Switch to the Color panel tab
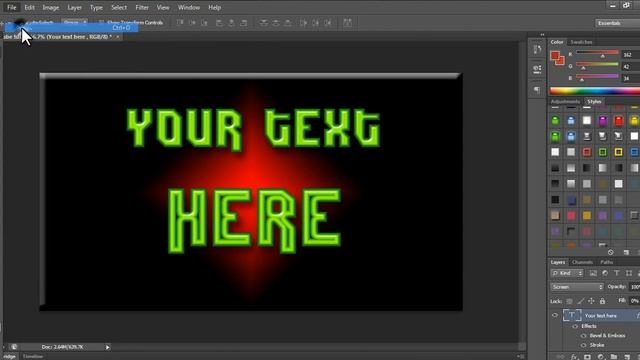Viewport: 640px width, 360px height. [557, 42]
